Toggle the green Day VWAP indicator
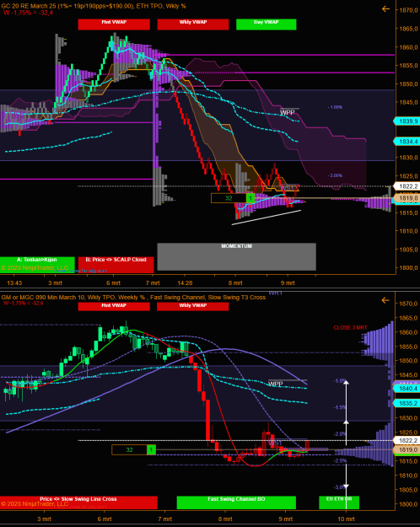 coord(266,24)
